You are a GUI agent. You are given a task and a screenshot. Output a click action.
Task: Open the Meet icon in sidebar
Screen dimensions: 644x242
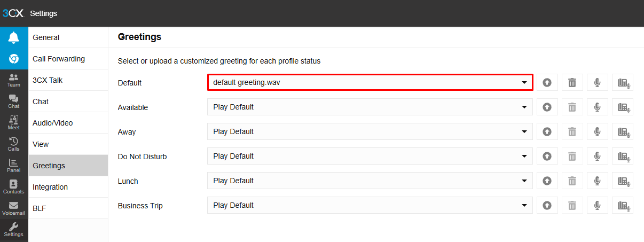tap(14, 122)
